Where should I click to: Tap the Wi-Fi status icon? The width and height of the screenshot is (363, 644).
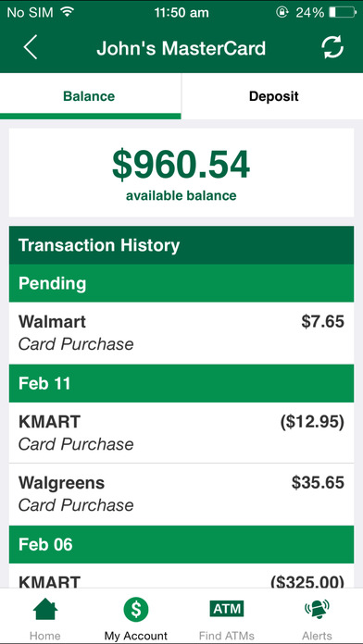67,12
